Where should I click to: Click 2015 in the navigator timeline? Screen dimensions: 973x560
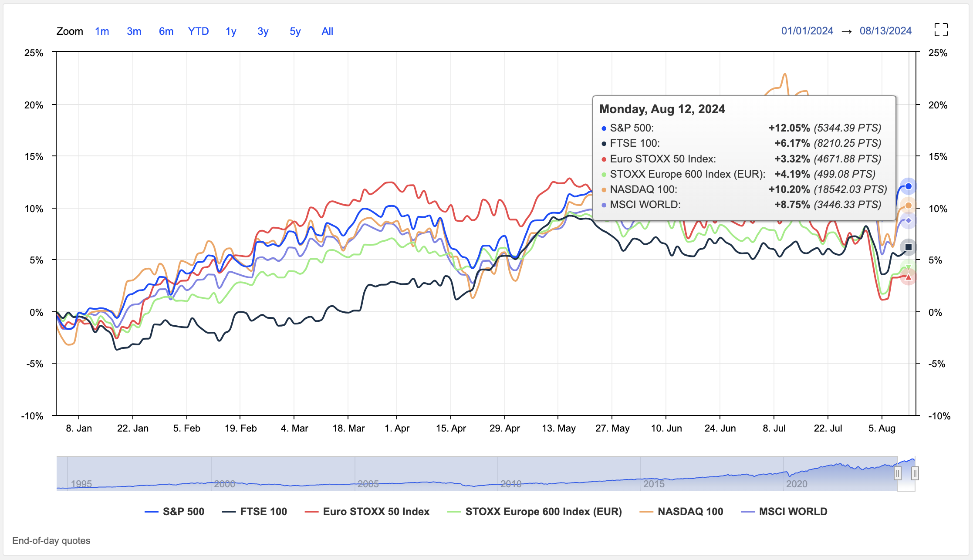pyautogui.click(x=654, y=484)
